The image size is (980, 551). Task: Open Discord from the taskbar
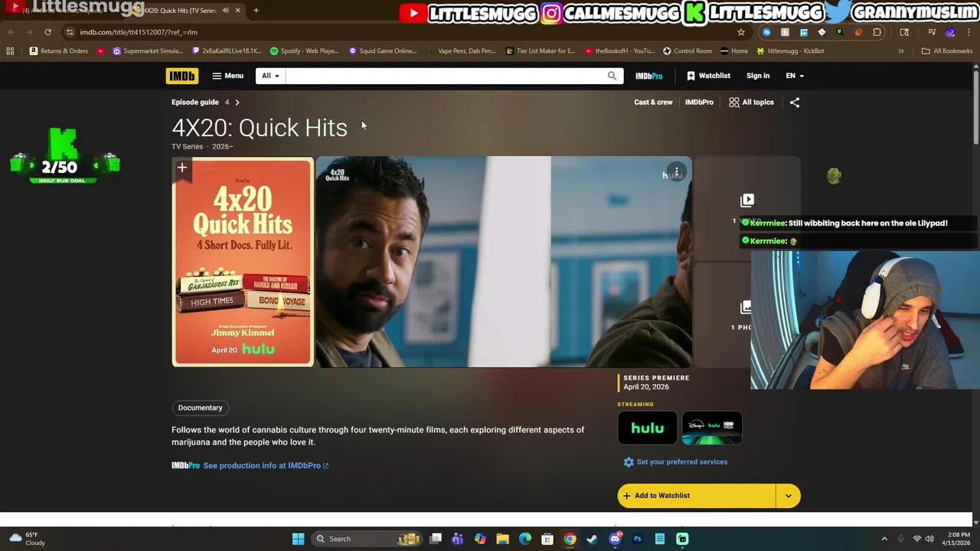pos(615,539)
